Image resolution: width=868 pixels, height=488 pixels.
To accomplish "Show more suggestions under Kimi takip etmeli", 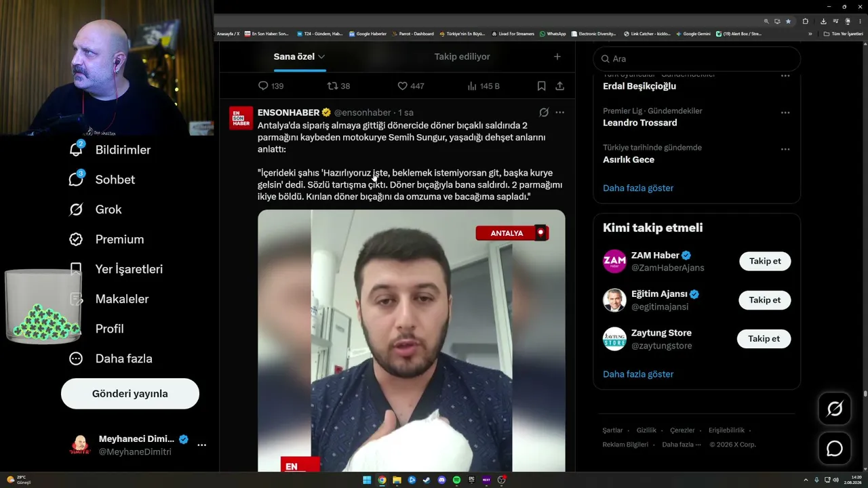I will [x=638, y=374].
